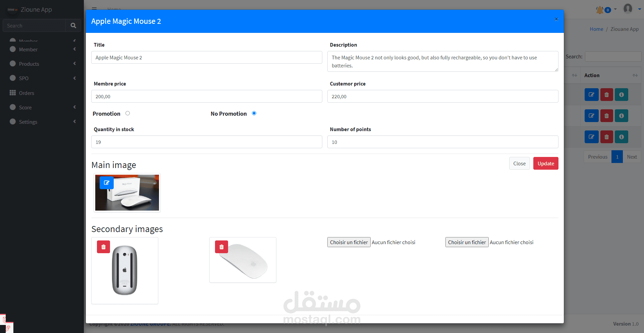The image size is (644, 333).
Task: Click the sidebar Search input box
Action: click(x=34, y=25)
